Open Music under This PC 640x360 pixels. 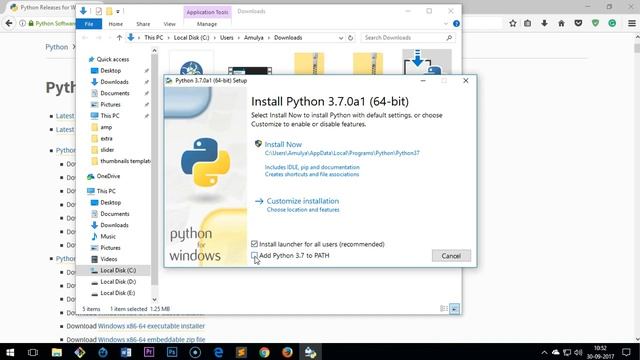pos(108,236)
